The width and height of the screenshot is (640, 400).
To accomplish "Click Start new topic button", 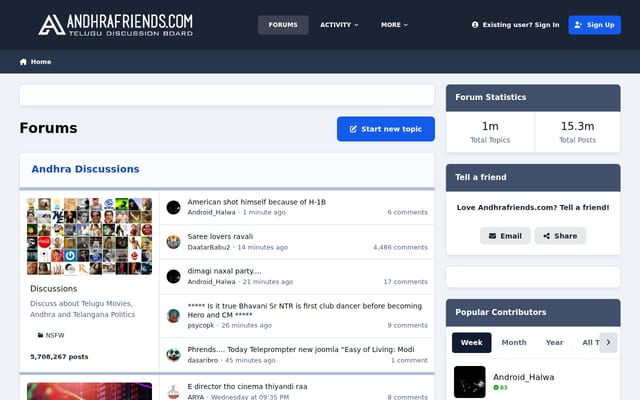I will pos(386,129).
